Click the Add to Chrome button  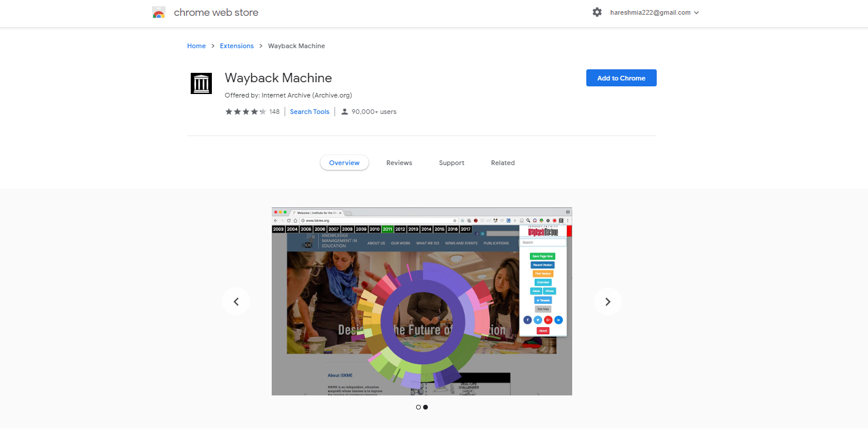[x=622, y=78]
